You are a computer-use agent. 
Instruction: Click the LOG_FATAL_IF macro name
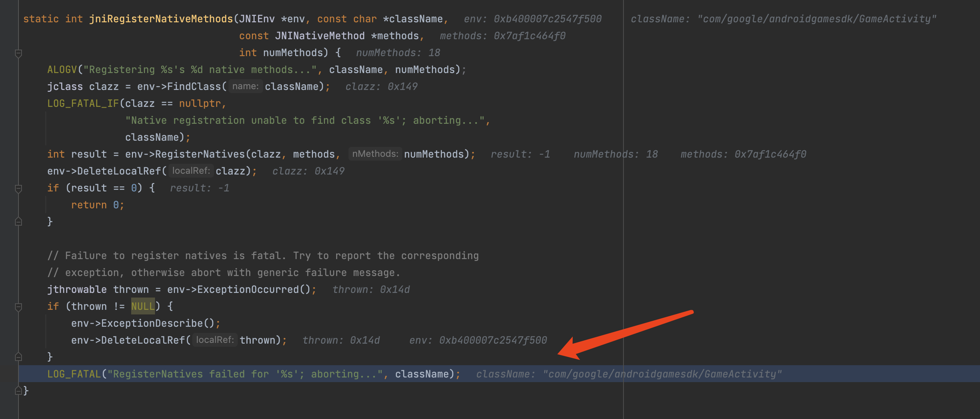click(x=83, y=103)
